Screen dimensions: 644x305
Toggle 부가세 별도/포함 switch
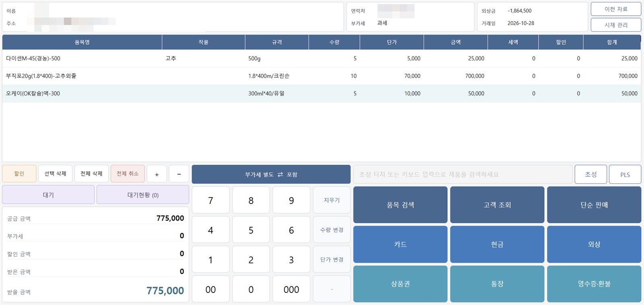coord(271,174)
